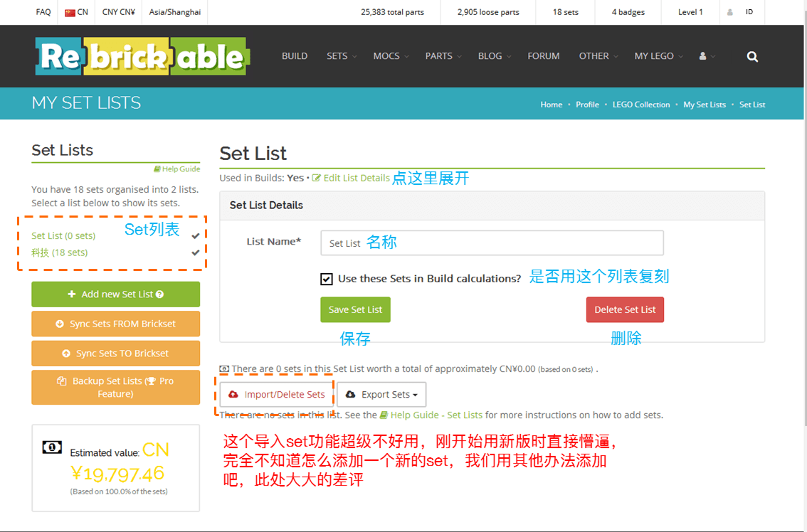Viewport: 807px width, 532px height.
Task: Open the CNY CN¥ currency selector
Action: (118, 12)
